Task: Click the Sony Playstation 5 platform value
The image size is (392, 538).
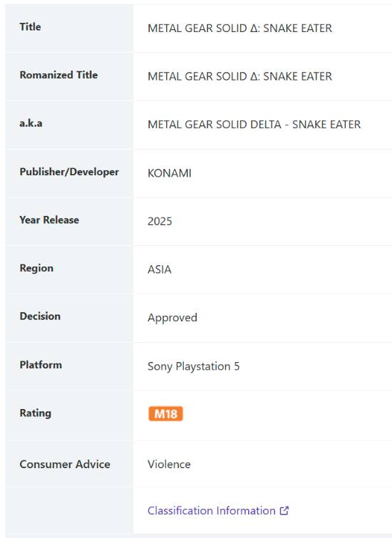Action: click(x=194, y=366)
